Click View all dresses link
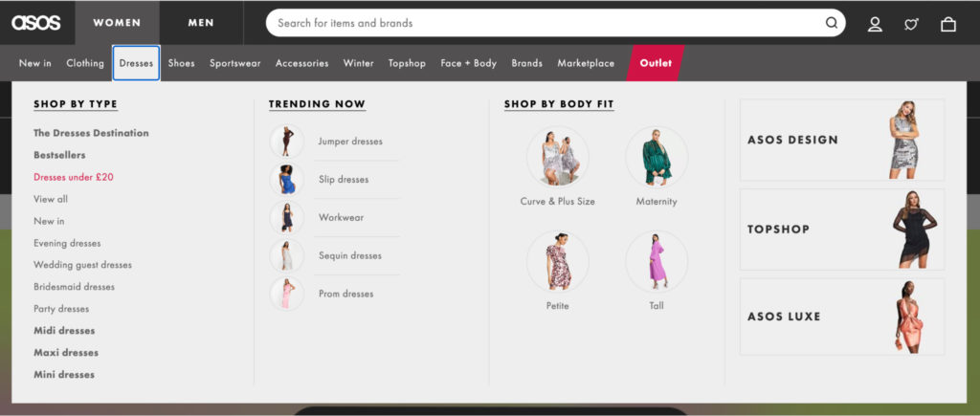This screenshot has height=416, width=980. 51,199
